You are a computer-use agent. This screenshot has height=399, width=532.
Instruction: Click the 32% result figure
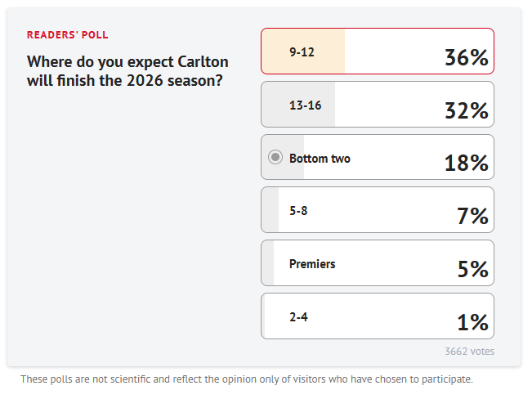coord(466,111)
